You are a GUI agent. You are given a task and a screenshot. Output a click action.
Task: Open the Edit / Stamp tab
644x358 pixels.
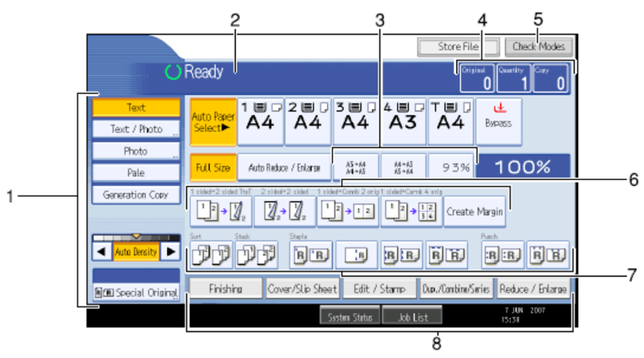coord(379,289)
